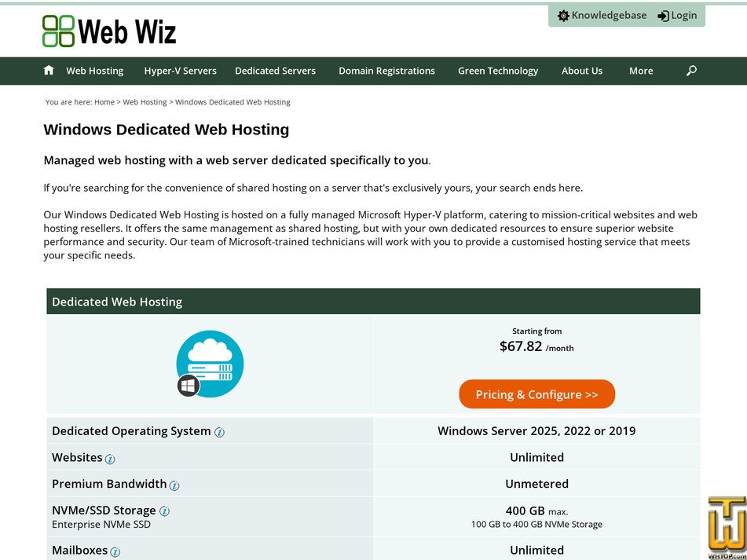The height and width of the screenshot is (560, 747).
Task: Click the Pricing & Configure button
Action: click(x=536, y=394)
